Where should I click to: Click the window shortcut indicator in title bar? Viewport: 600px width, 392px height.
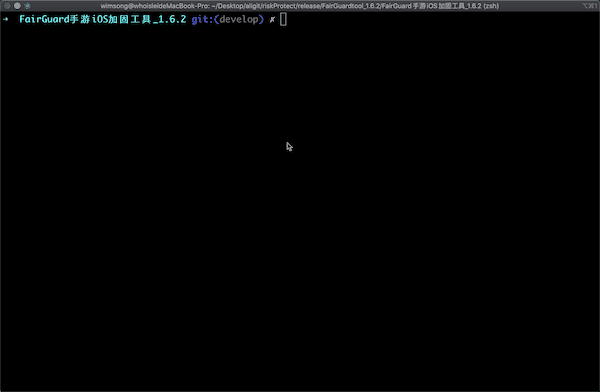pos(589,6)
